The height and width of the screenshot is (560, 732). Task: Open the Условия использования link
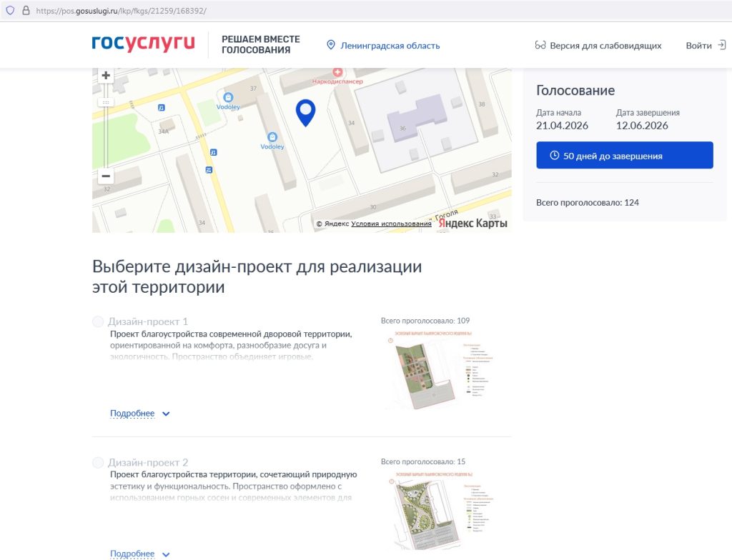coord(391,224)
